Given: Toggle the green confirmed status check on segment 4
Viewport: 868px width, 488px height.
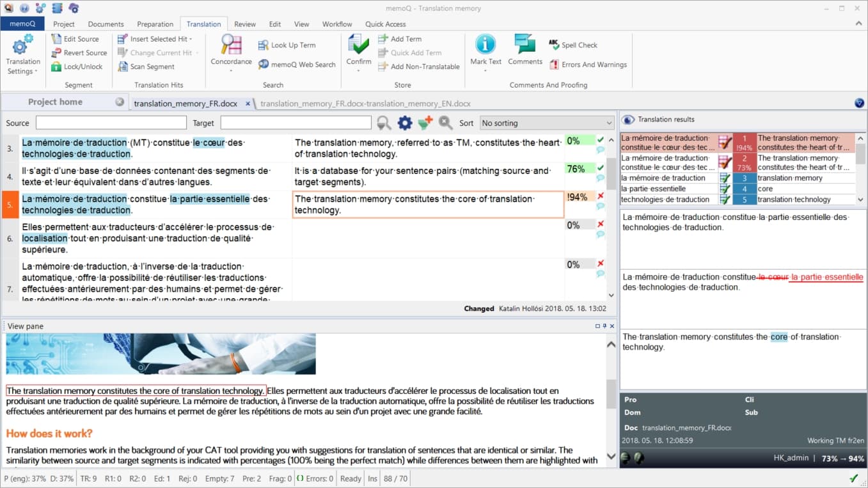Looking at the screenshot, I should pyautogui.click(x=601, y=168).
